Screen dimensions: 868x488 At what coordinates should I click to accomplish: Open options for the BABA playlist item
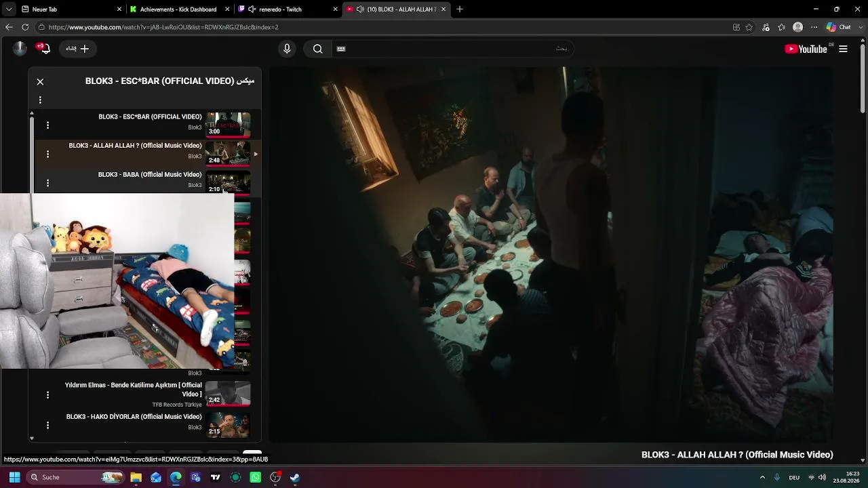coord(47,182)
